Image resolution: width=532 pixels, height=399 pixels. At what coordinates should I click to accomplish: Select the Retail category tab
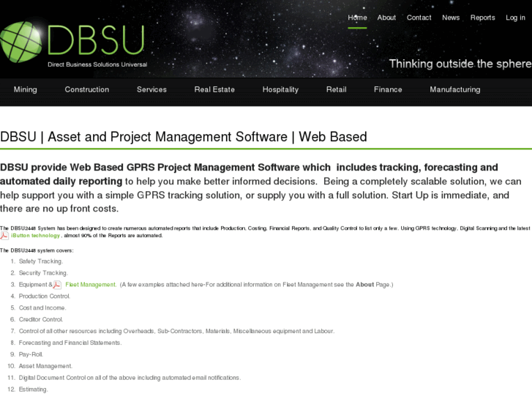pyautogui.click(x=336, y=89)
